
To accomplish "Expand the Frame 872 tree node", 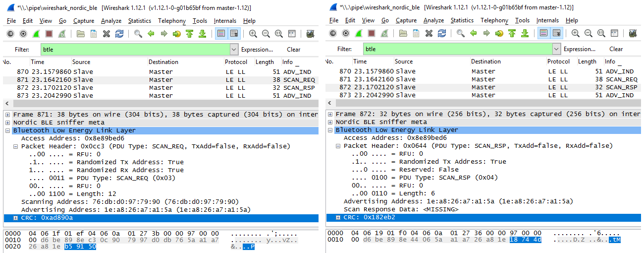I will pos(330,114).
